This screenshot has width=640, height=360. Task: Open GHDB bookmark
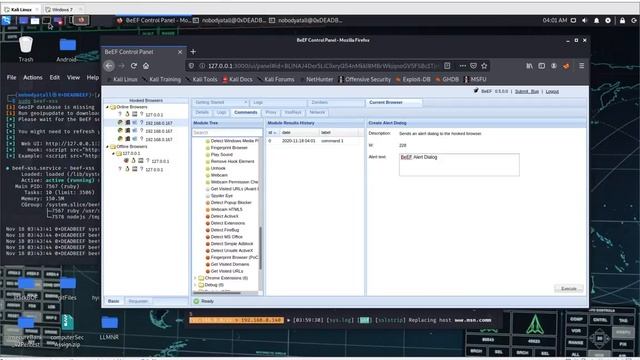pos(447,79)
